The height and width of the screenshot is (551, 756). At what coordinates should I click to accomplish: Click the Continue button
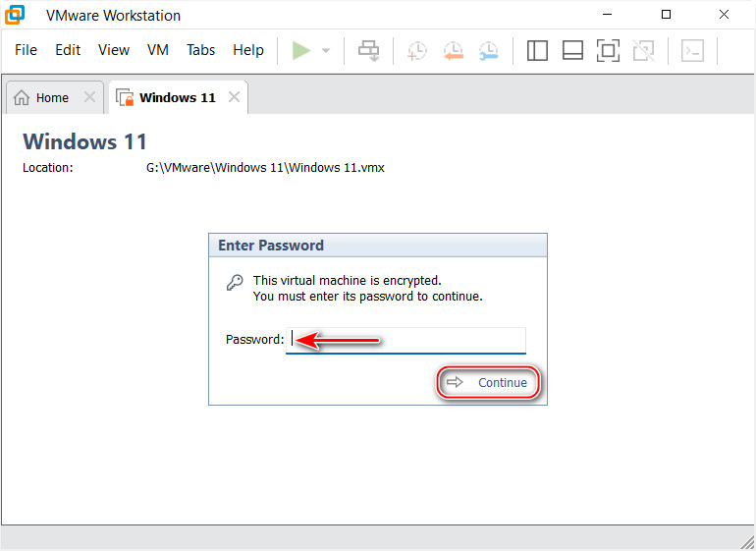(487, 383)
